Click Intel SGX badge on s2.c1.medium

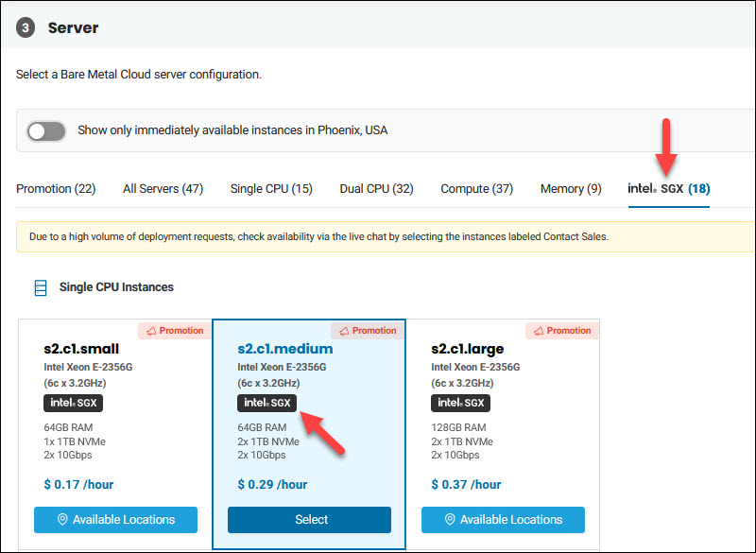tap(267, 403)
